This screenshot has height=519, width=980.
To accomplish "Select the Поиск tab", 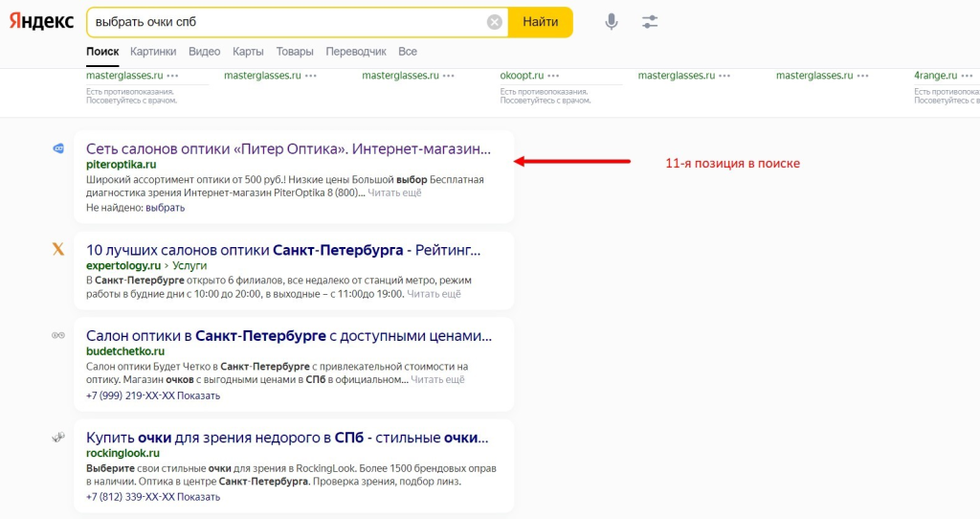I will 102,52.
